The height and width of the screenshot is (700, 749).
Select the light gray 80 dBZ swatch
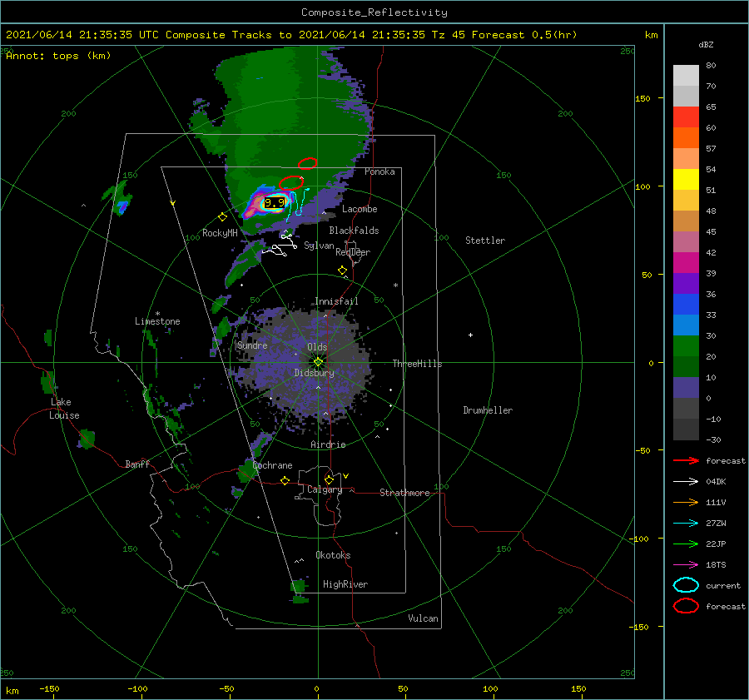click(686, 76)
